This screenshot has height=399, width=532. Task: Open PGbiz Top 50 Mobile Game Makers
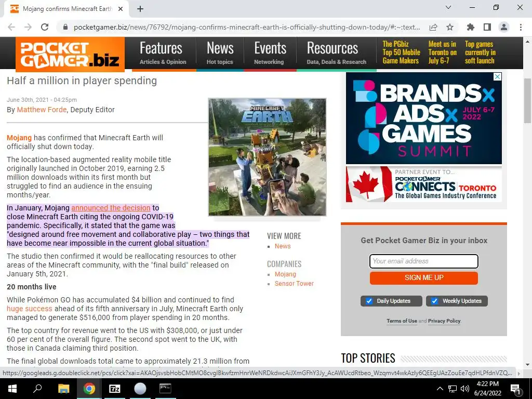click(x=401, y=52)
